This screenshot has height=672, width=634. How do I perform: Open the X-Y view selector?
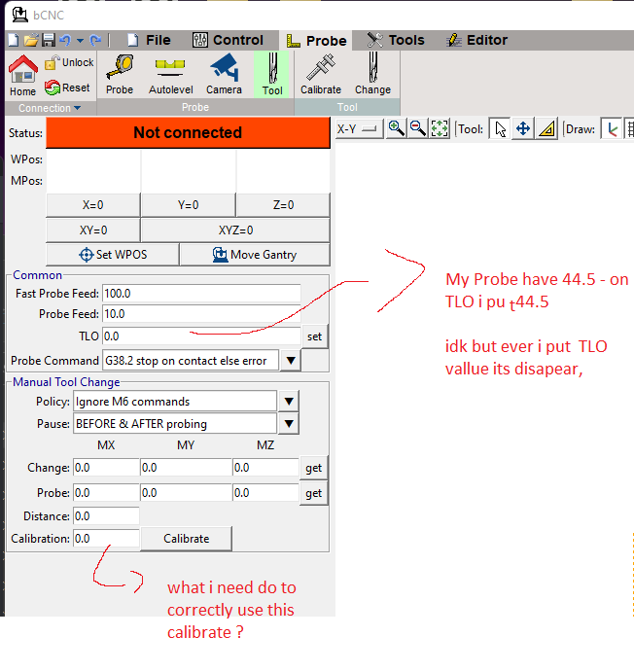[359, 128]
